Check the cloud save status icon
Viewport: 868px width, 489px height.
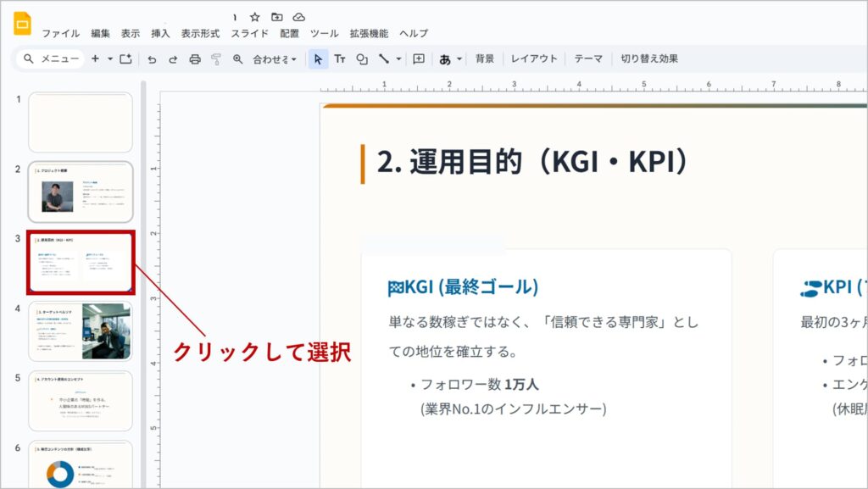click(x=298, y=17)
